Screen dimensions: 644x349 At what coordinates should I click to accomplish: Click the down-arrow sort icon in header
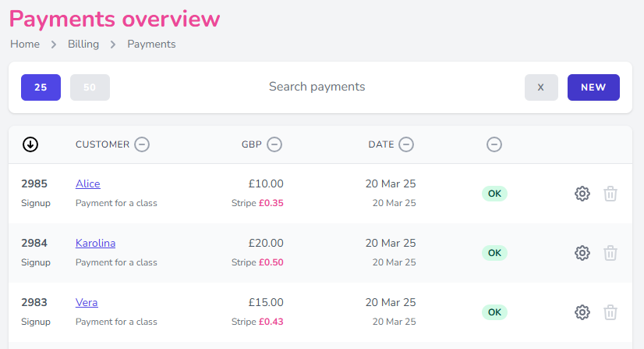point(30,144)
